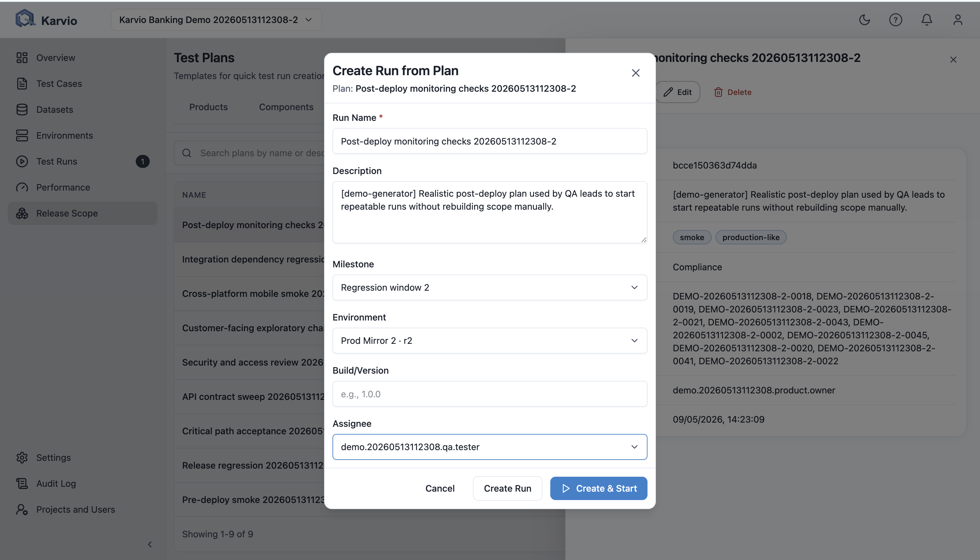
Task: Open the Environment dropdown
Action: 490,340
